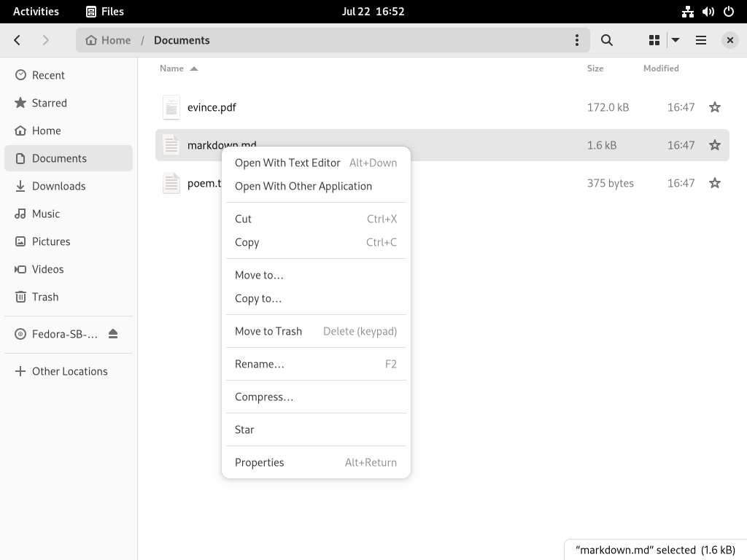Viewport: 747px width, 560px height.
Task: Open Properties from the context menu
Action: pyautogui.click(x=316, y=463)
